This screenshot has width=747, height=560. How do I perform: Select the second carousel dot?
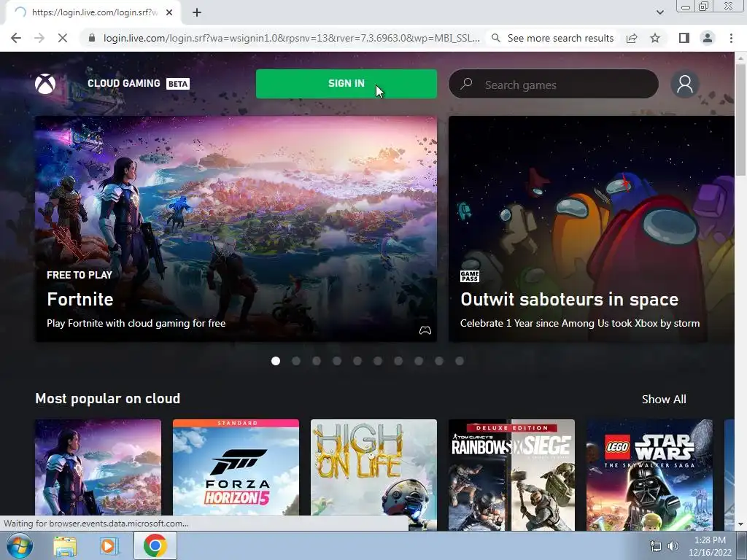pyautogui.click(x=296, y=361)
